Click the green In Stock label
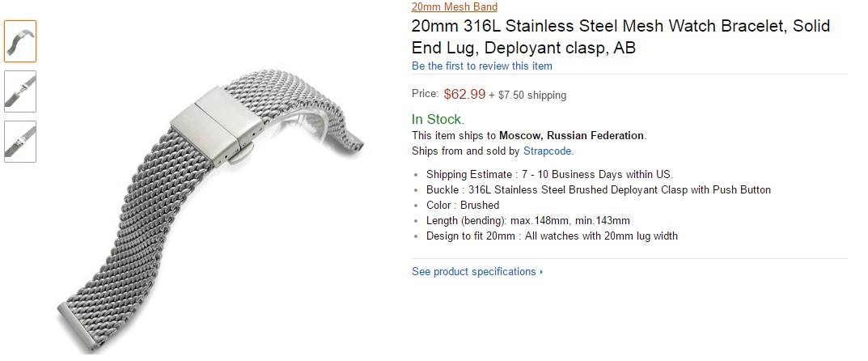Screen dimensions: 868x361 438,119
